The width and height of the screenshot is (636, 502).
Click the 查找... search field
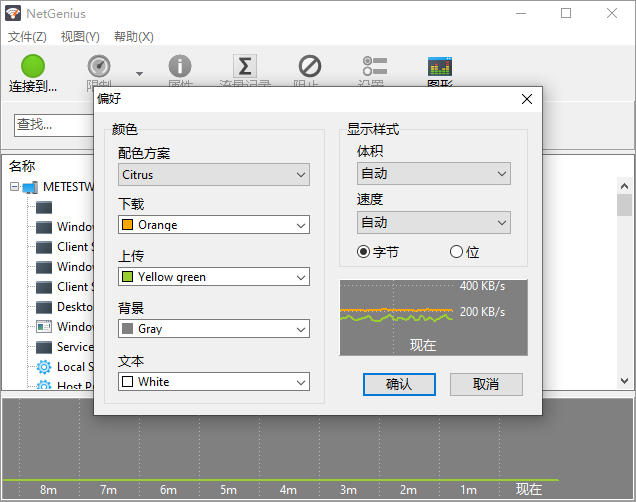pos(54,125)
